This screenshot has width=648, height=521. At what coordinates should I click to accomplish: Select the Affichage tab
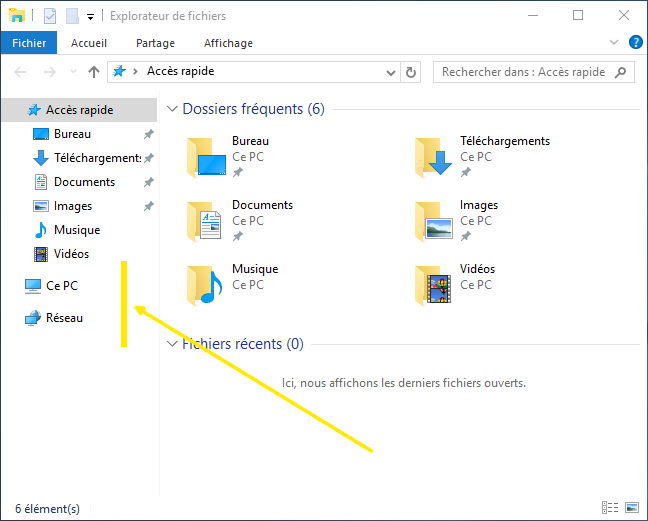[228, 43]
